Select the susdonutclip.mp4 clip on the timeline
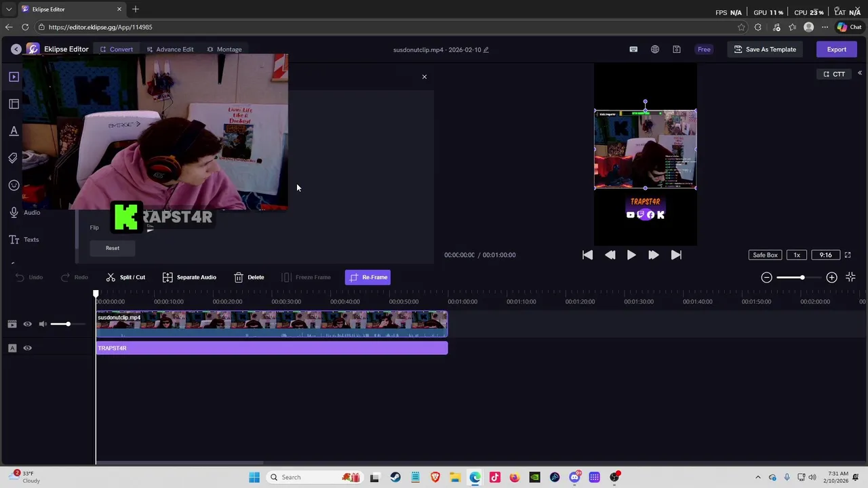 click(272, 324)
